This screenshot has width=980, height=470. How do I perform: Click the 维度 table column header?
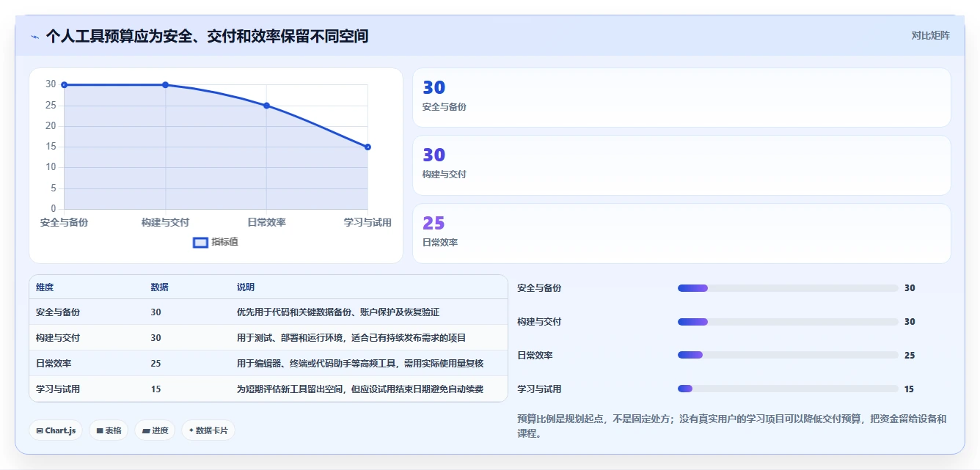[45, 287]
